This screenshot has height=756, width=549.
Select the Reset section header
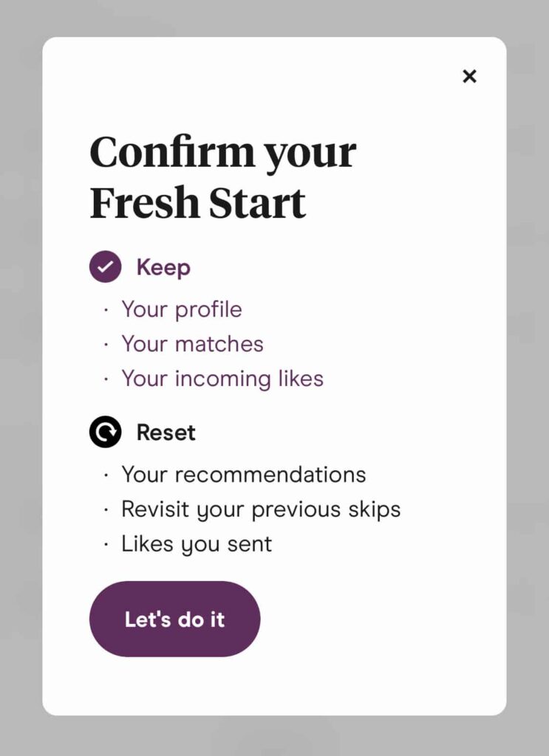tap(166, 432)
